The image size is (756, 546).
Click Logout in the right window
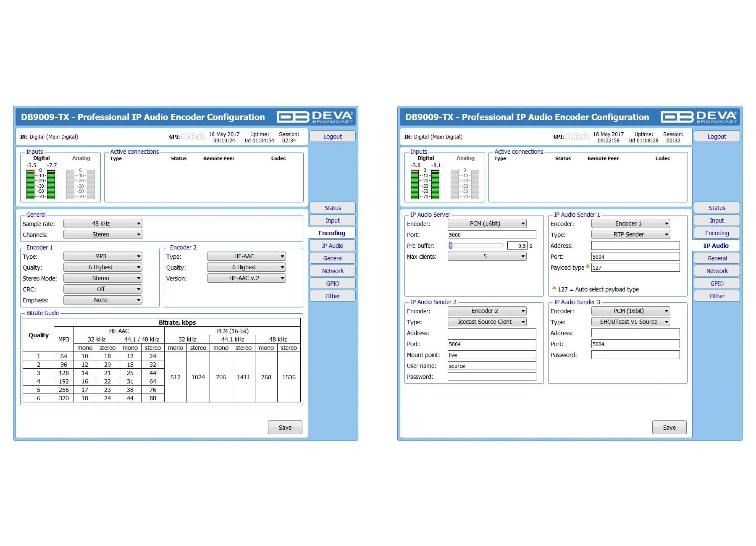pyautogui.click(x=717, y=136)
